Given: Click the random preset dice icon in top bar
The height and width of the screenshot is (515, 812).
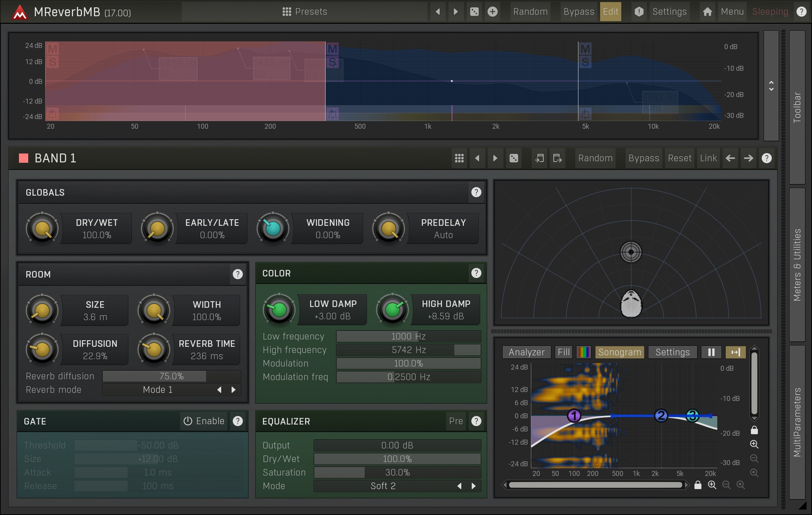Looking at the screenshot, I should point(474,12).
